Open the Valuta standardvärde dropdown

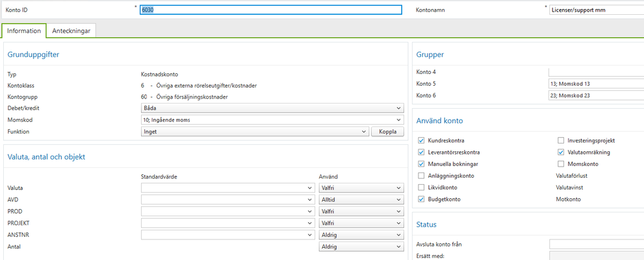228,188
